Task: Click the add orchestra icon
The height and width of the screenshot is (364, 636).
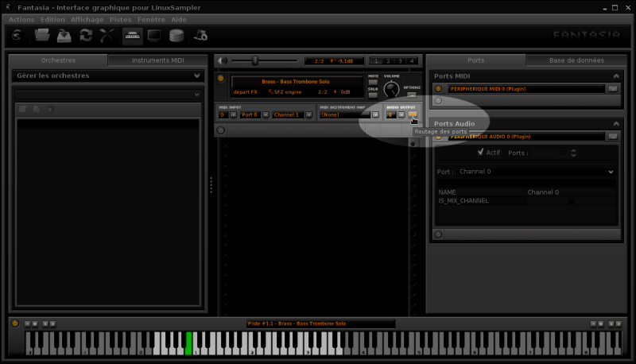Action: (x=23, y=109)
